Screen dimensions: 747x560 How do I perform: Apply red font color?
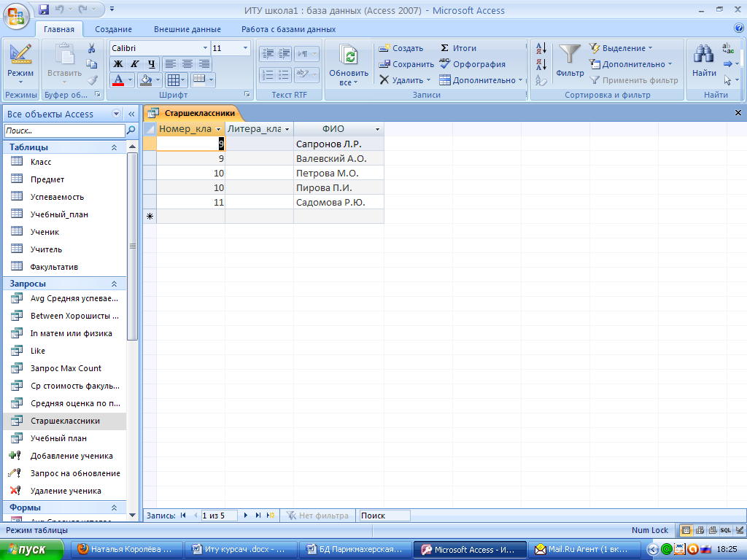118,80
